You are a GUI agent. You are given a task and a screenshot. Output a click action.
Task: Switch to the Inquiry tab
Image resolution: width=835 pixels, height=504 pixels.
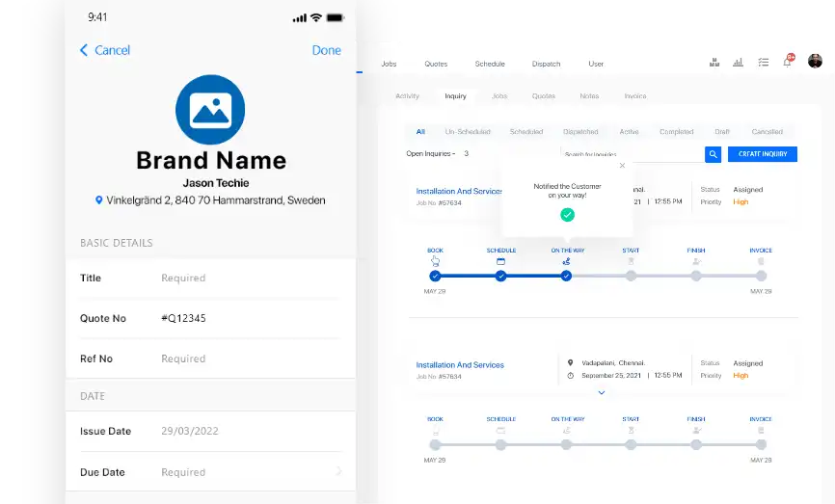(x=455, y=96)
